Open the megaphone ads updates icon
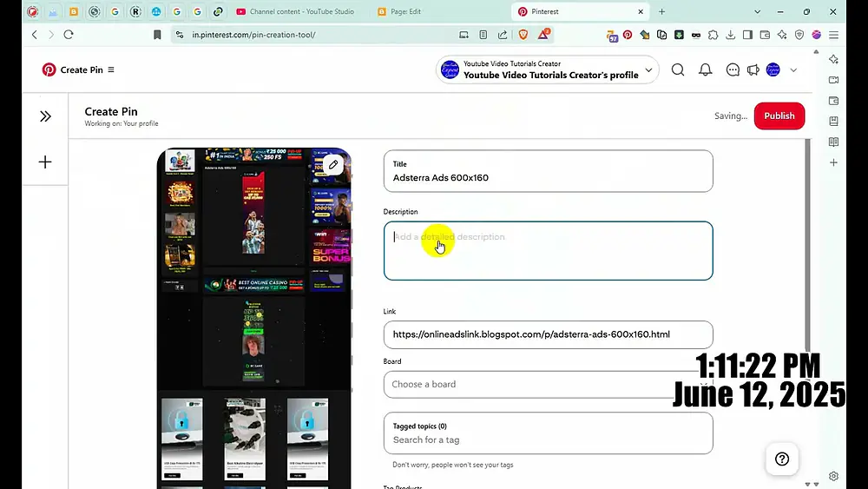Screen dimensions: 868x489 tap(753, 69)
